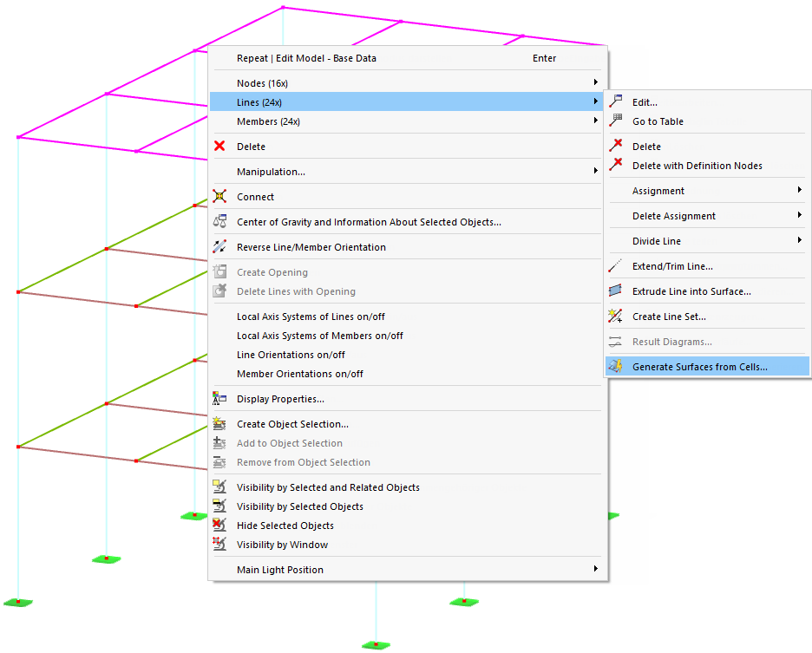Select Visibility by Window entry
The image size is (812, 653).
pos(406,545)
